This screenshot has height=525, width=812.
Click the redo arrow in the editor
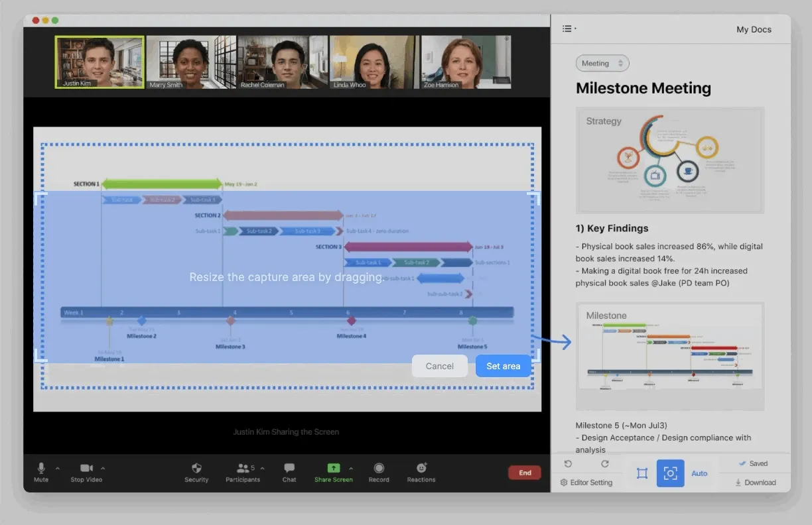pos(605,464)
